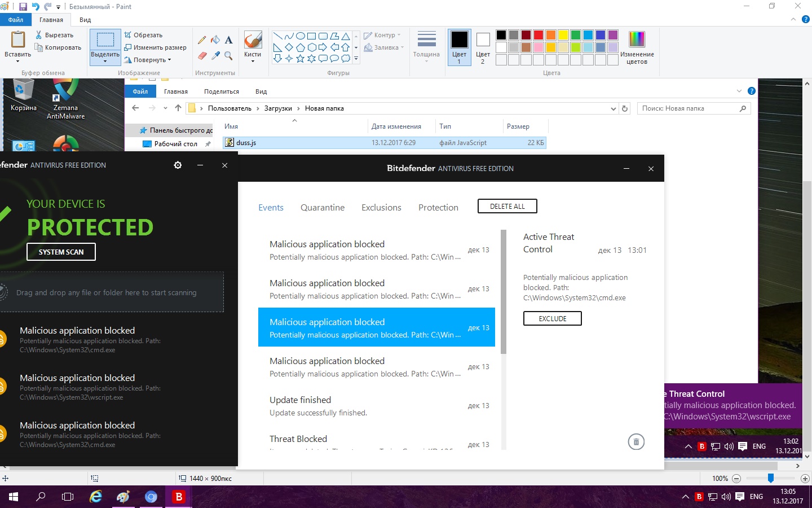
Task: Open Изменение цветов edit colors button
Action: click(x=637, y=47)
